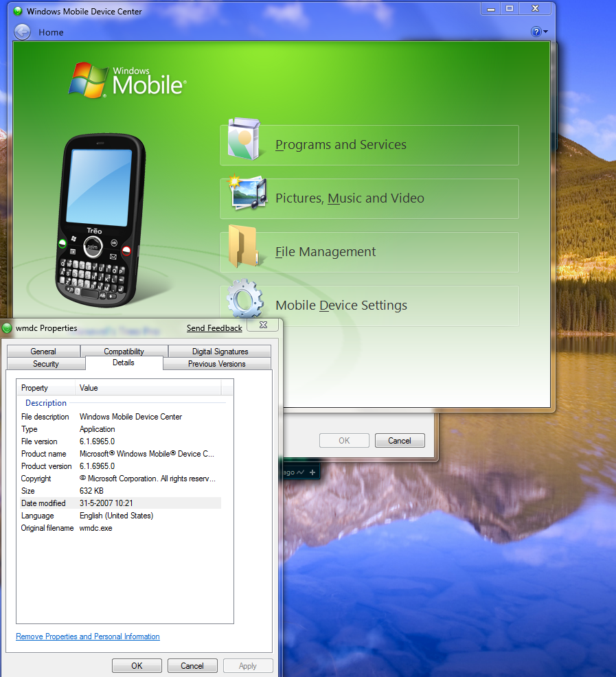Maximize the Windows Mobile Device Center window

tap(510, 9)
